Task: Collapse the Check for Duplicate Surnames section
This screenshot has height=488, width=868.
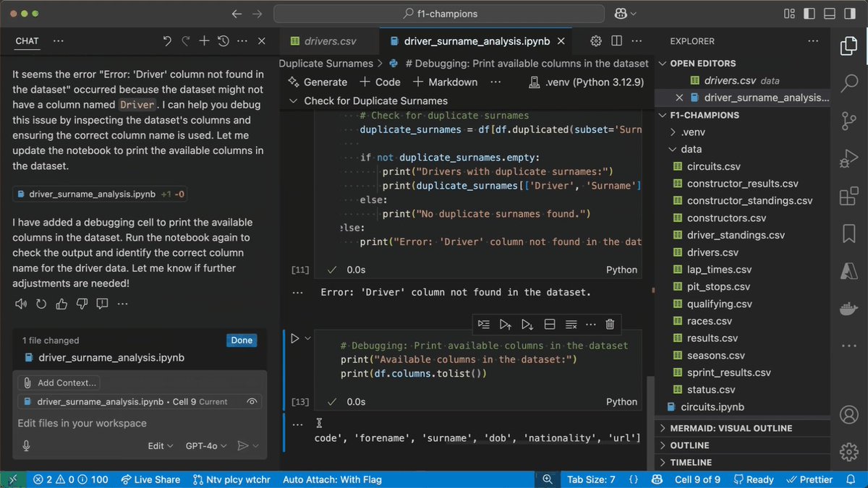Action: [294, 101]
